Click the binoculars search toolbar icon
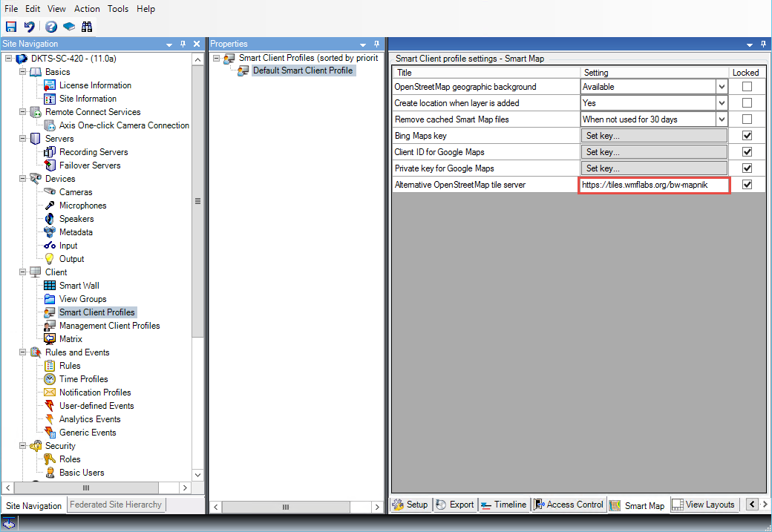This screenshot has width=772, height=532. 87,27
